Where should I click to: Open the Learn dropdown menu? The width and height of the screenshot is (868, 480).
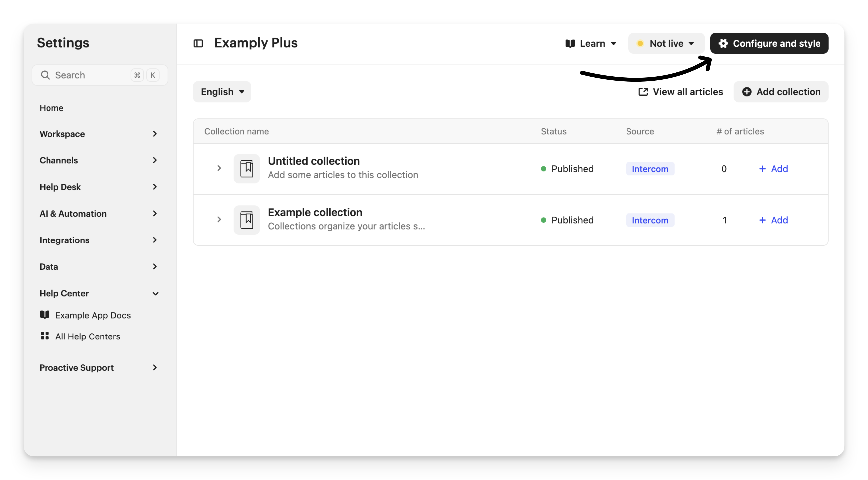point(591,43)
